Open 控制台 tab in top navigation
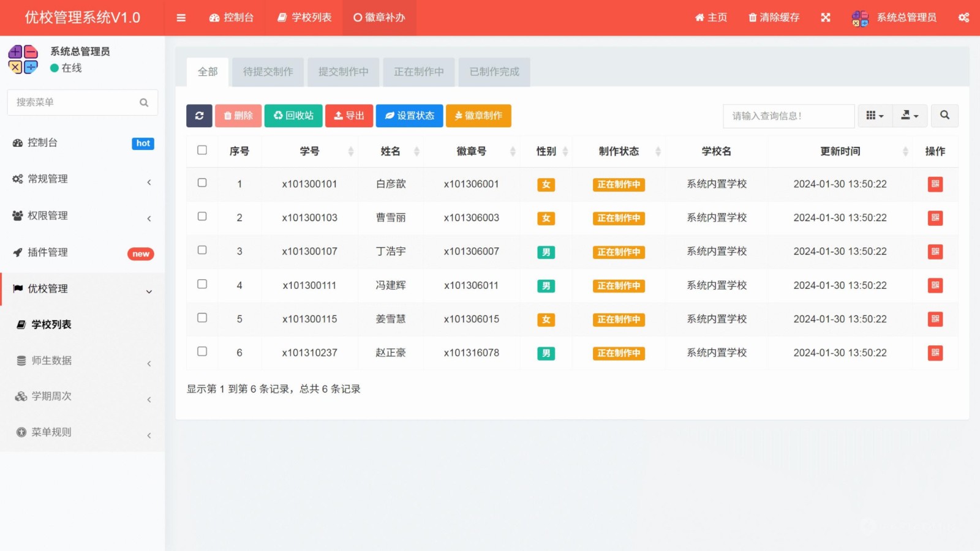 click(x=232, y=18)
